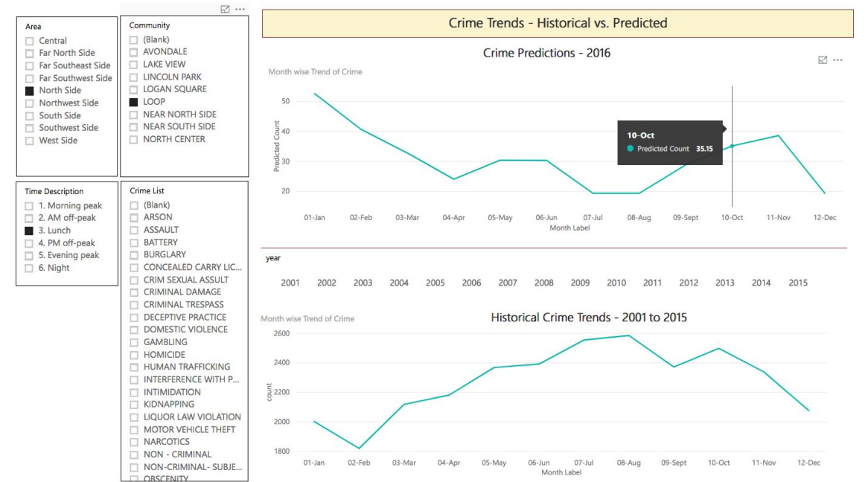Select the BURGLARY crime checkbox
Screen dimensions: 868x482
click(134, 254)
